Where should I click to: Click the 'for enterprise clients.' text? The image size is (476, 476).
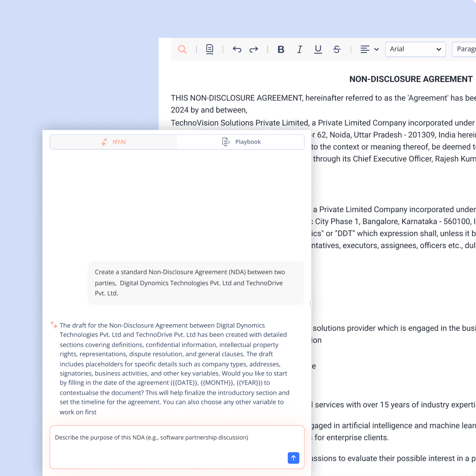click(x=351, y=437)
